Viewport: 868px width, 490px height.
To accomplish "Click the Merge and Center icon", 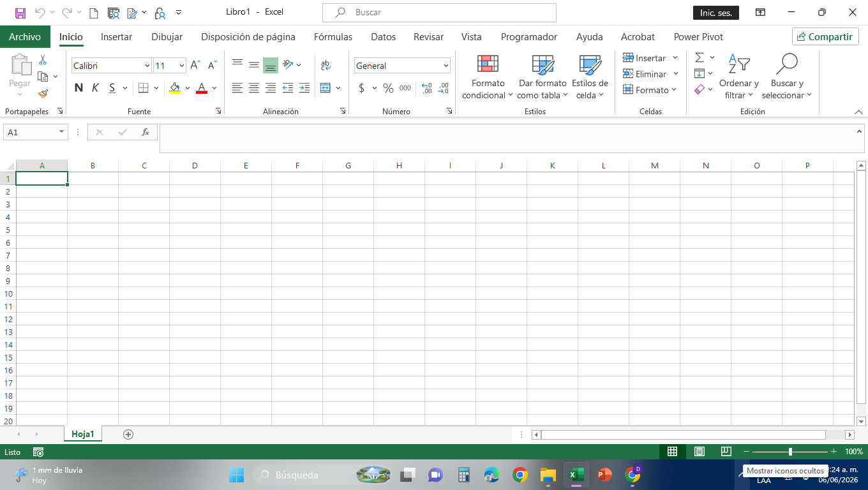I will (x=325, y=87).
